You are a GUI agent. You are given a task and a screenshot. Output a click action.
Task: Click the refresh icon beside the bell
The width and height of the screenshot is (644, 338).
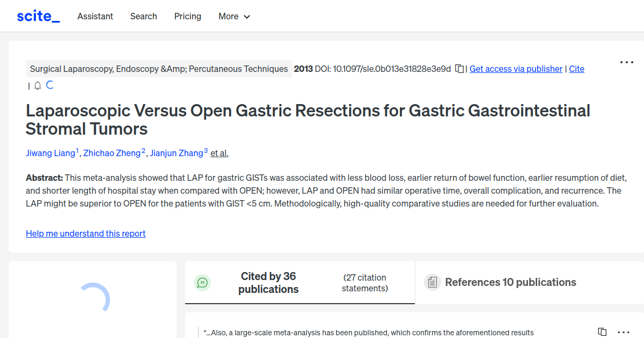(50, 85)
